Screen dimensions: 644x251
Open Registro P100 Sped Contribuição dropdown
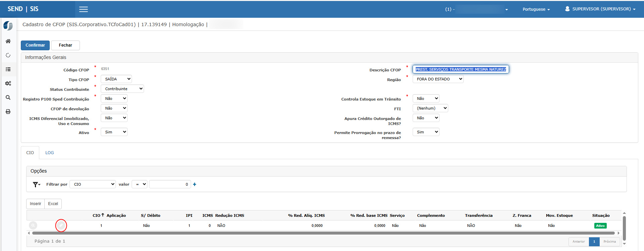pyautogui.click(x=114, y=99)
